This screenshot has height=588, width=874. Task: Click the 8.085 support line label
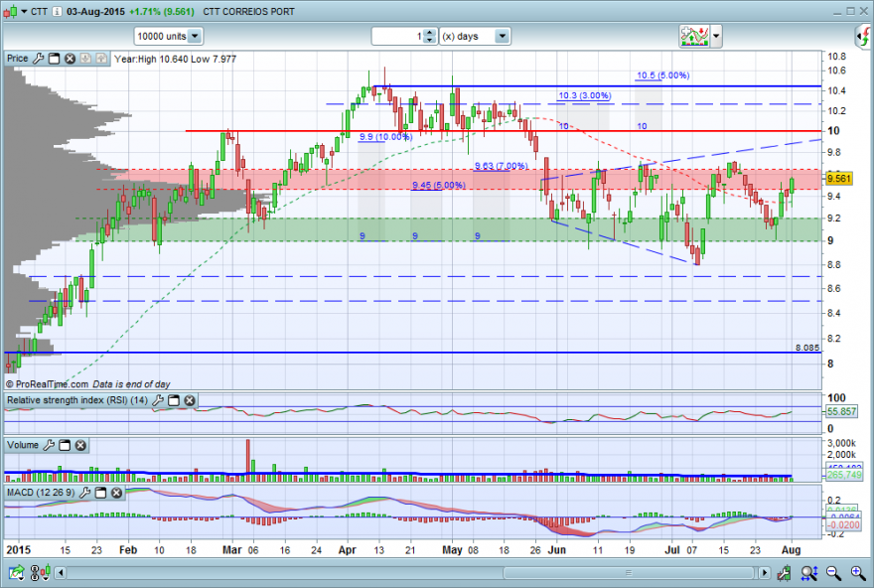pyautogui.click(x=807, y=348)
